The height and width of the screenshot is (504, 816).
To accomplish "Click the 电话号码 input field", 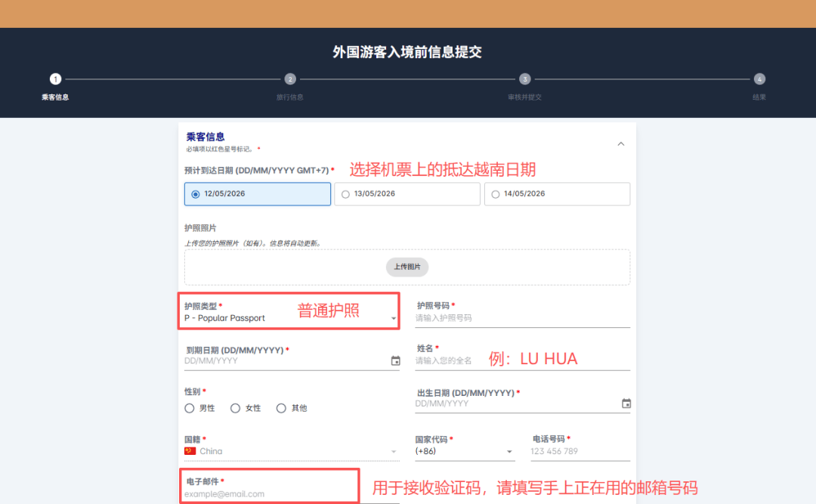I will coord(580,451).
